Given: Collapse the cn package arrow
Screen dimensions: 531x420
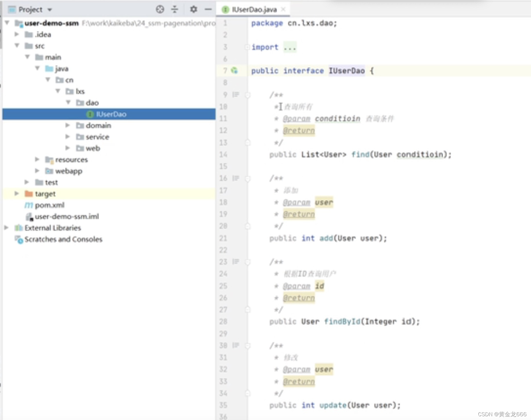Looking at the screenshot, I should click(x=48, y=80).
